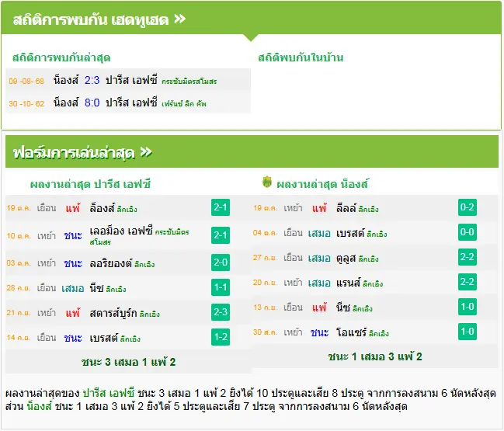Select the สตารส์บูร์ก opponent name

click(x=113, y=313)
